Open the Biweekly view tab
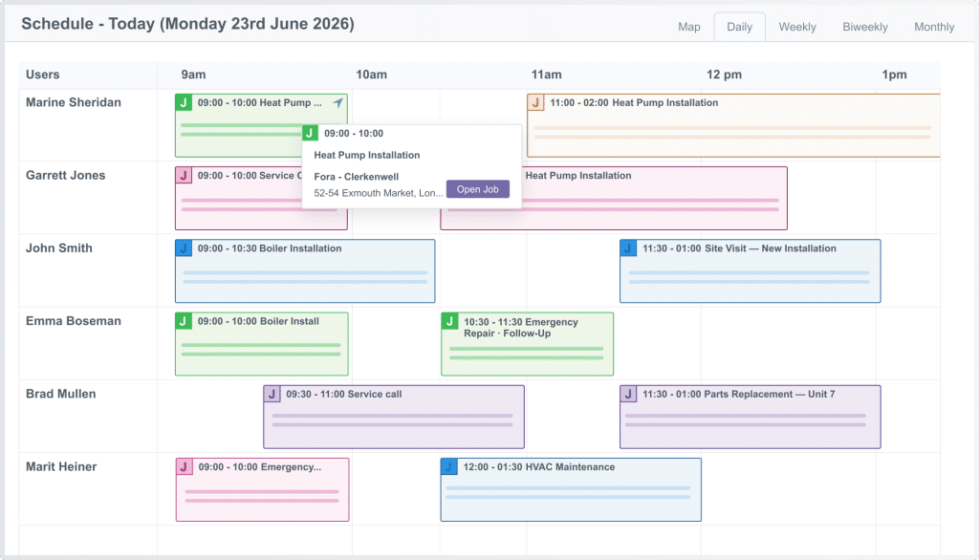The image size is (979, 560). click(x=864, y=27)
